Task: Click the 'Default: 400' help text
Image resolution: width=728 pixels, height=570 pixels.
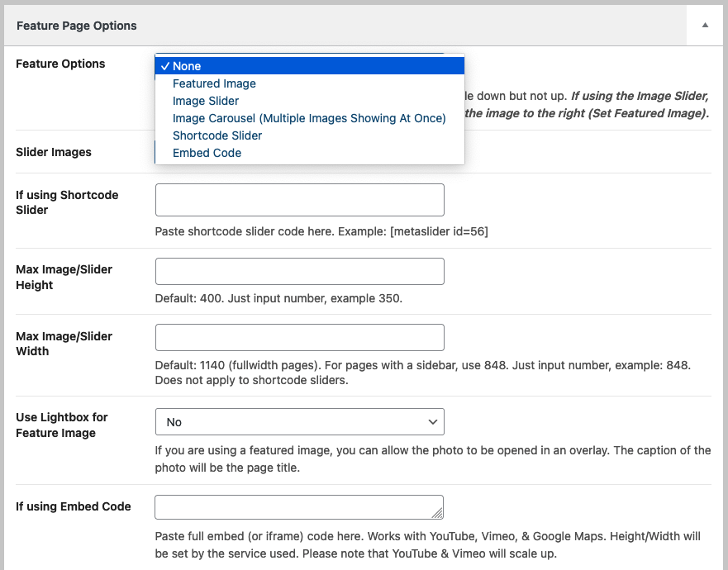Action: (278, 298)
